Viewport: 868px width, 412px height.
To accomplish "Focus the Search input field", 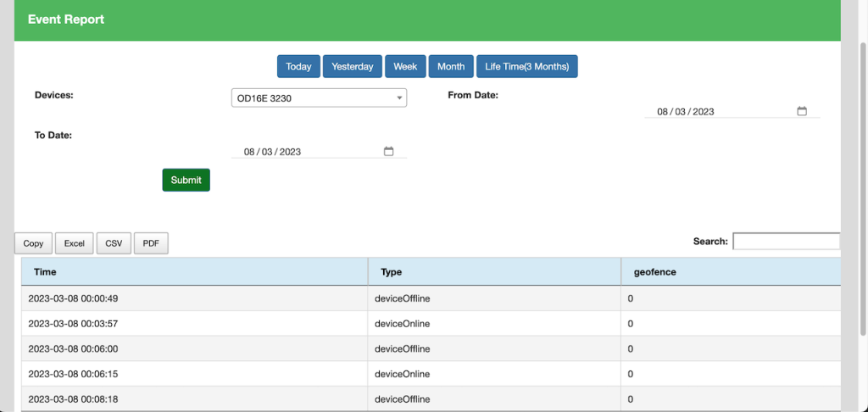I will point(786,242).
